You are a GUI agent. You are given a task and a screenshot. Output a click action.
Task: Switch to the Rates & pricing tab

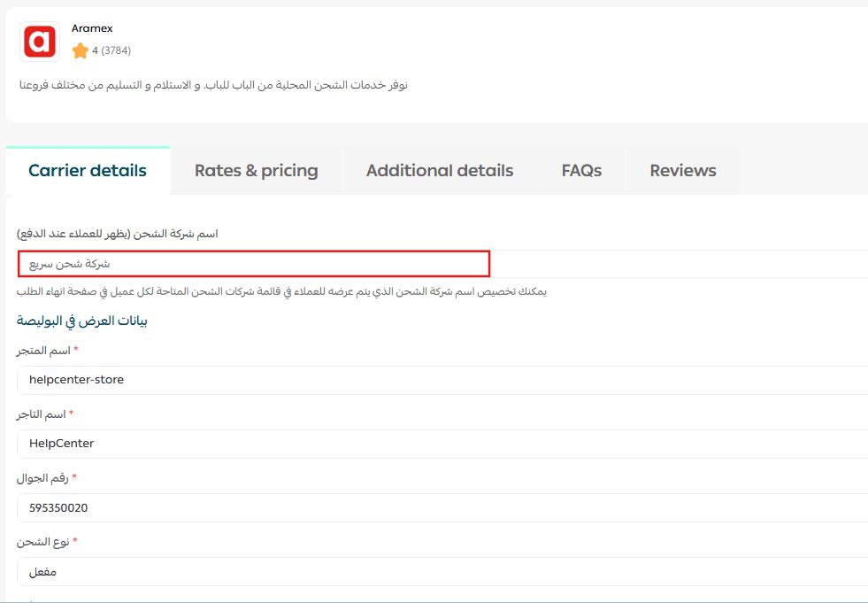tap(256, 171)
